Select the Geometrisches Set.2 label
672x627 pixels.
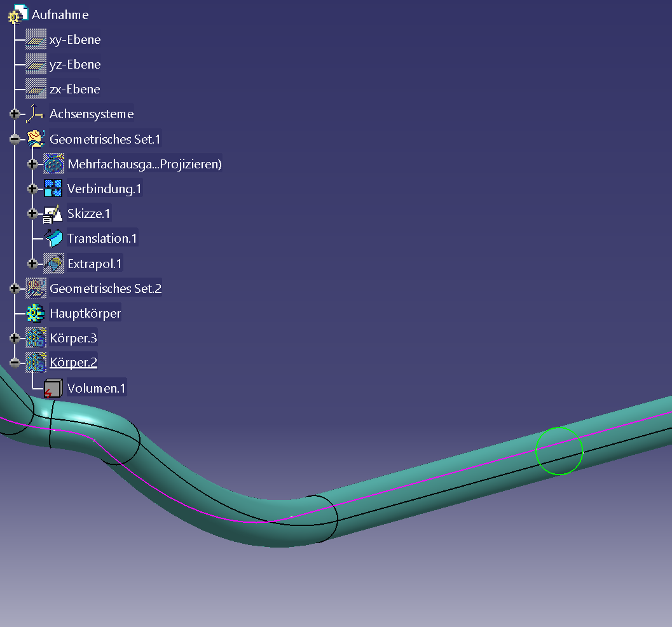coord(106,288)
